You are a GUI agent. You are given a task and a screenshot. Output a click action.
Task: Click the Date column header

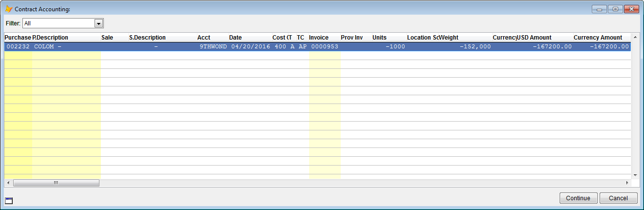coord(250,38)
